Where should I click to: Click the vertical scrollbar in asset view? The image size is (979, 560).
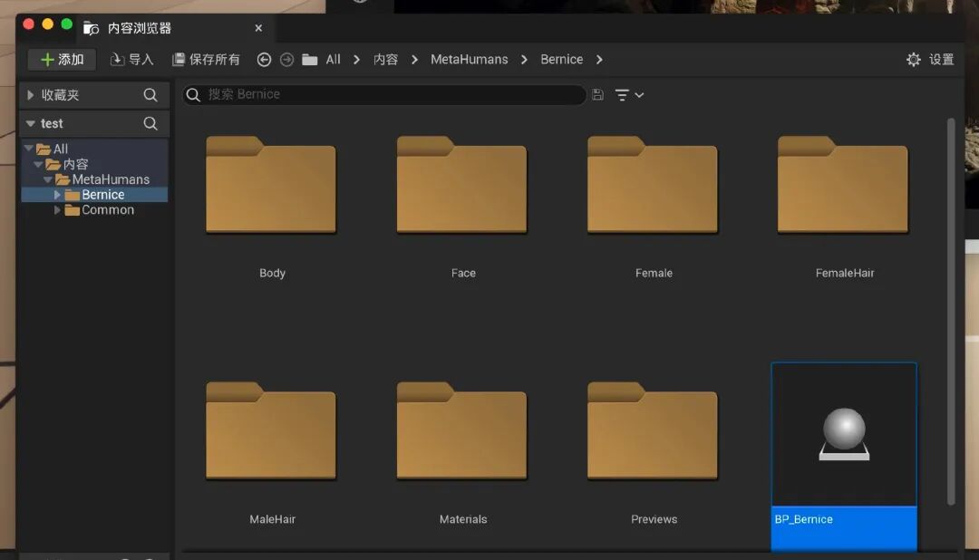coord(950,308)
